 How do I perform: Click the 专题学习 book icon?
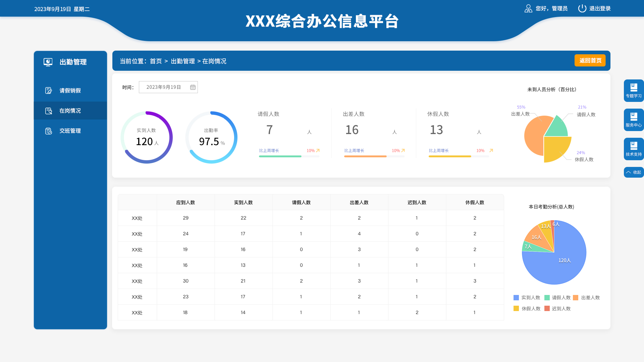point(634,87)
